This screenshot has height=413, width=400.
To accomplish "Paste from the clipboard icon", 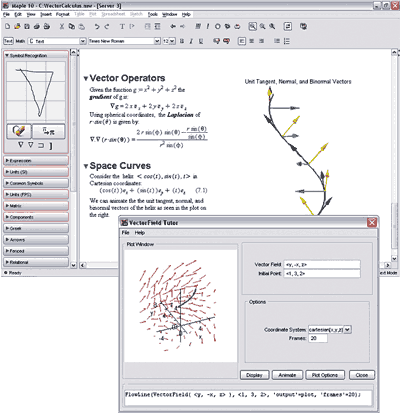I will [81, 26].
